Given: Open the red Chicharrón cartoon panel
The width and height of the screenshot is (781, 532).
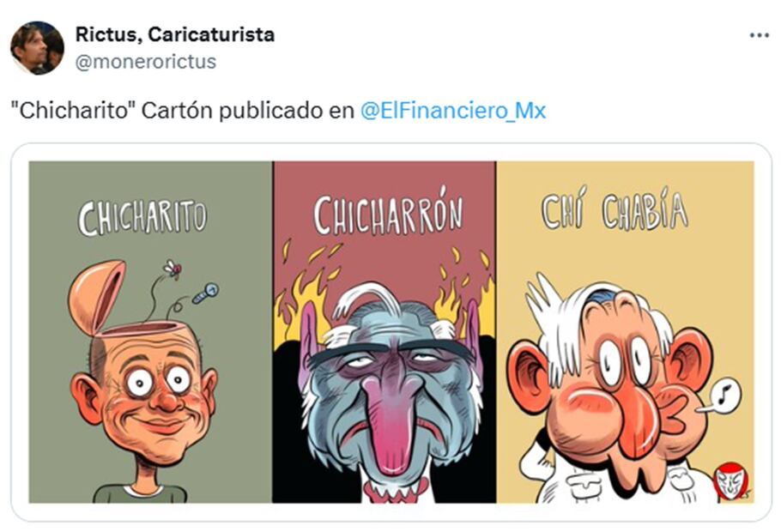Looking at the screenshot, I should (384, 332).
